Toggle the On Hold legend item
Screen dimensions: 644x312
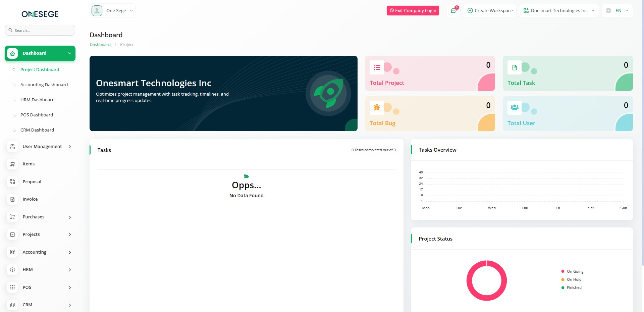[574, 279]
